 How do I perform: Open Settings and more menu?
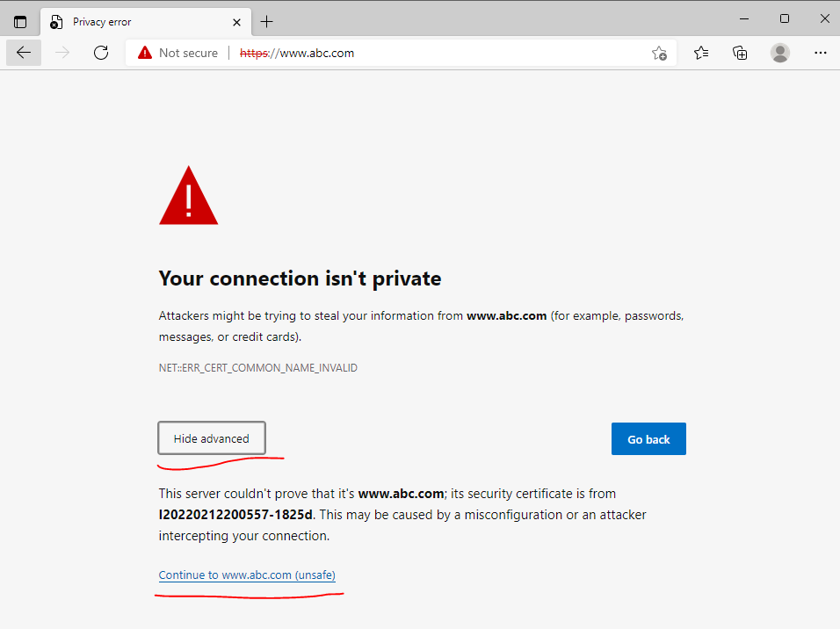click(820, 53)
